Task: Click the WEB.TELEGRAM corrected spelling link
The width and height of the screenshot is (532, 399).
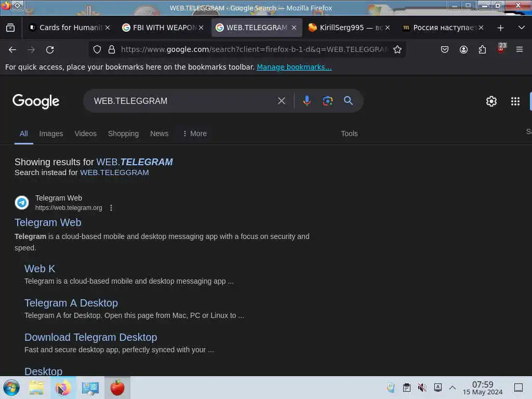Action: [x=135, y=162]
